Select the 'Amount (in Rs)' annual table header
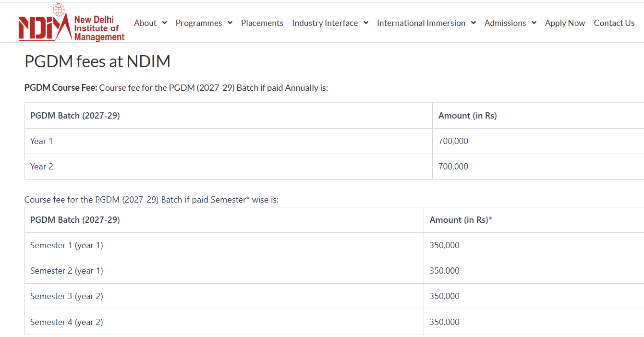 (468, 116)
